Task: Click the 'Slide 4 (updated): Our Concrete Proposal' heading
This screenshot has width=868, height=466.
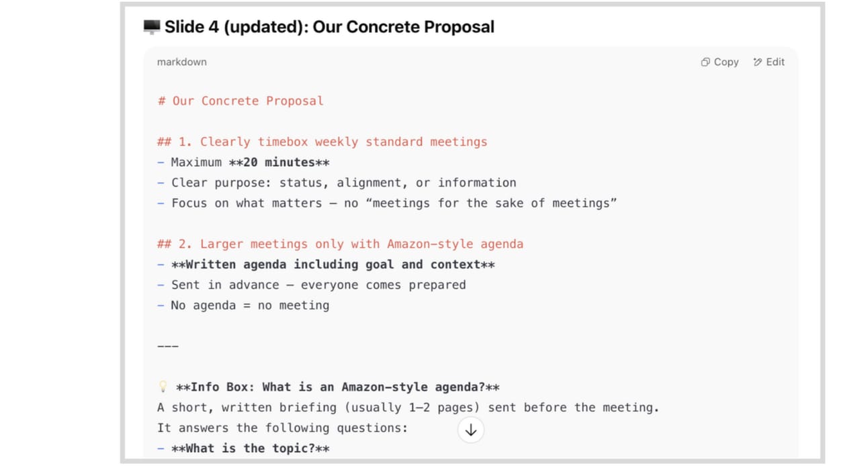Action: point(329,27)
